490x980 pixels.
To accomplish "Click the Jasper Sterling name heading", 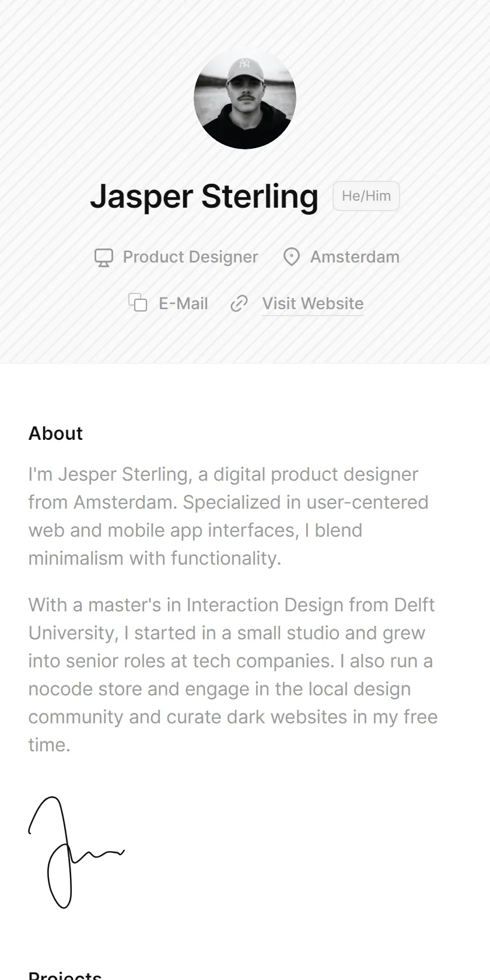I will [204, 197].
